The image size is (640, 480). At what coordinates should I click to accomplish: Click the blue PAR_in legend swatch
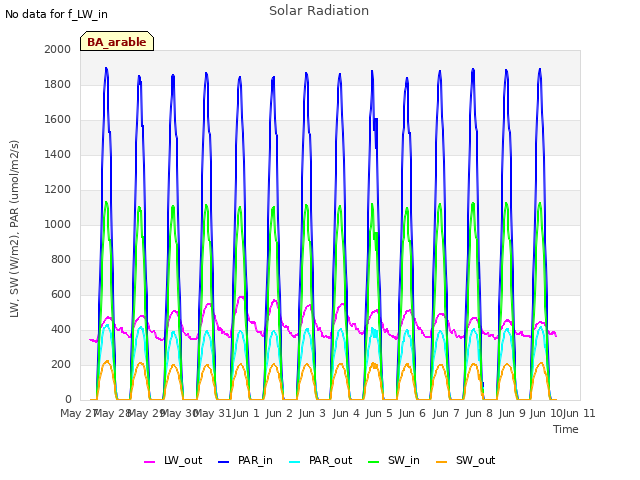[x=224, y=462]
